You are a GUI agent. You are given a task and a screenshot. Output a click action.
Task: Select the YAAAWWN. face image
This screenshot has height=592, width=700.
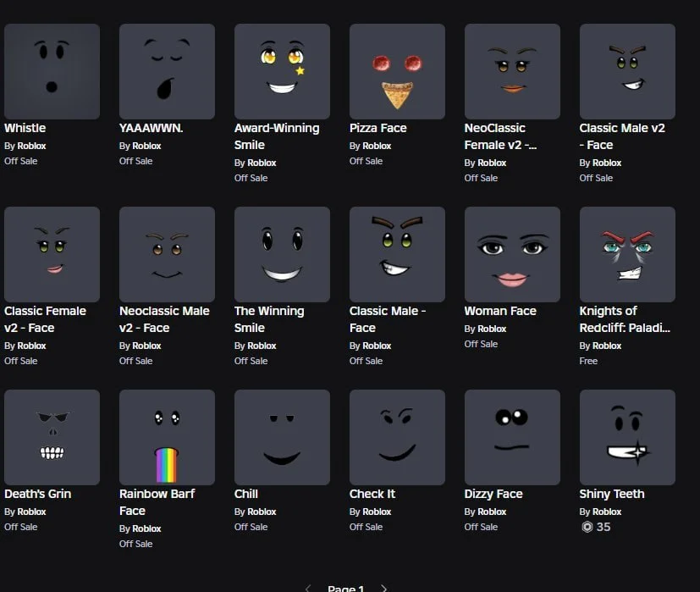pyautogui.click(x=167, y=71)
